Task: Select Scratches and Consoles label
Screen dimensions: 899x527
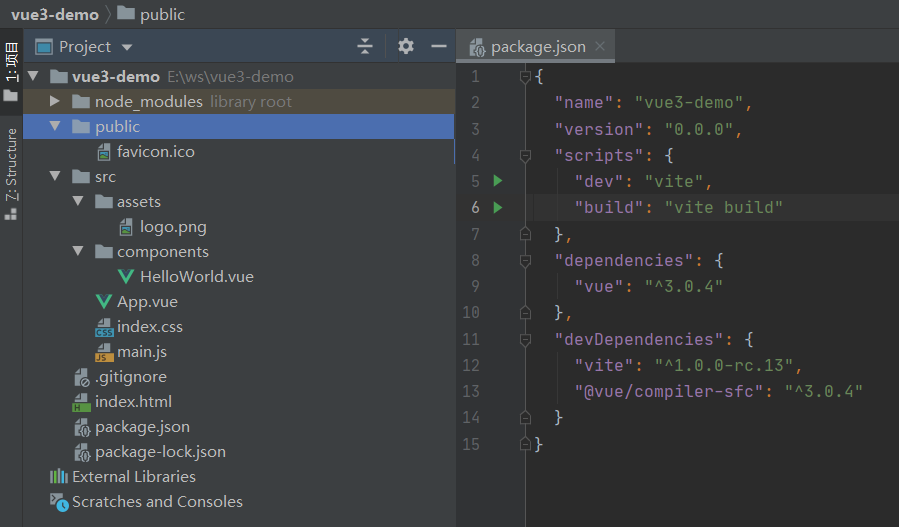Action: coord(158,502)
